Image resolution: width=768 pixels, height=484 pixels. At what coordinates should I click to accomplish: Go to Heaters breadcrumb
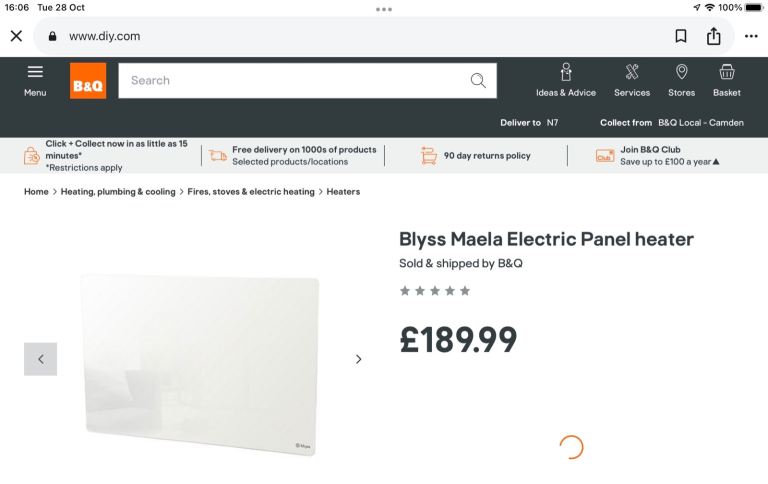click(x=343, y=192)
